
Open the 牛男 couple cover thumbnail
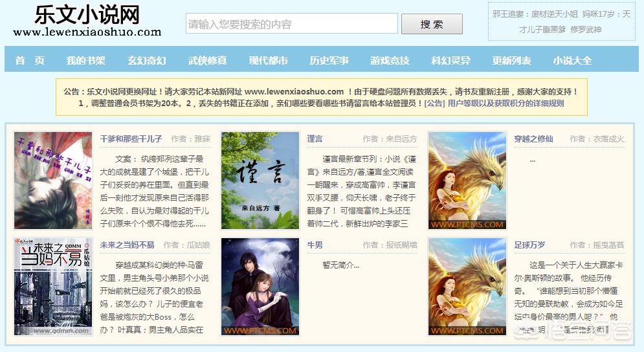(x=260, y=287)
